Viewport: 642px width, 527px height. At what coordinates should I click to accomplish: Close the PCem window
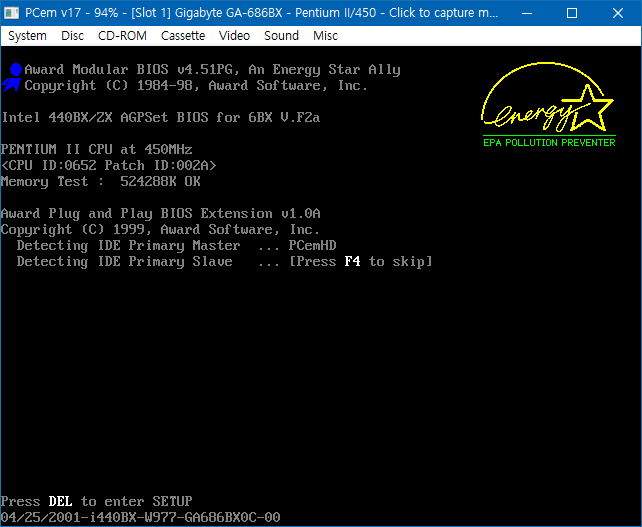(x=618, y=13)
